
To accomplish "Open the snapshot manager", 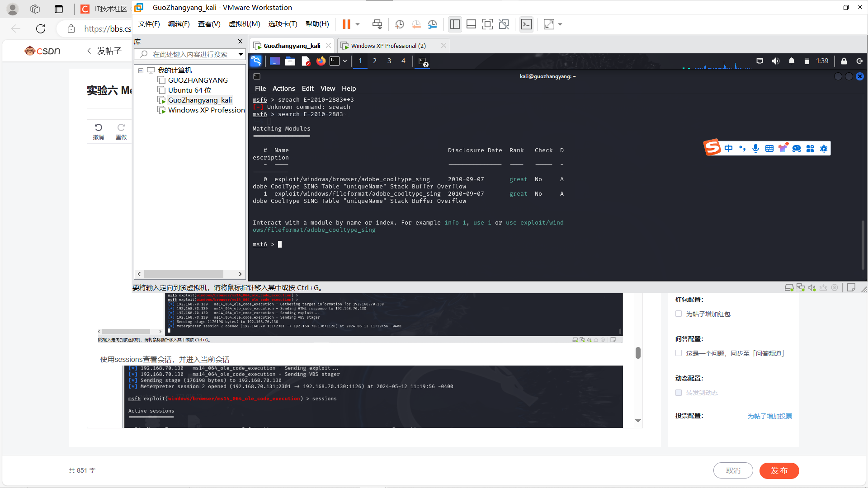I will [433, 24].
